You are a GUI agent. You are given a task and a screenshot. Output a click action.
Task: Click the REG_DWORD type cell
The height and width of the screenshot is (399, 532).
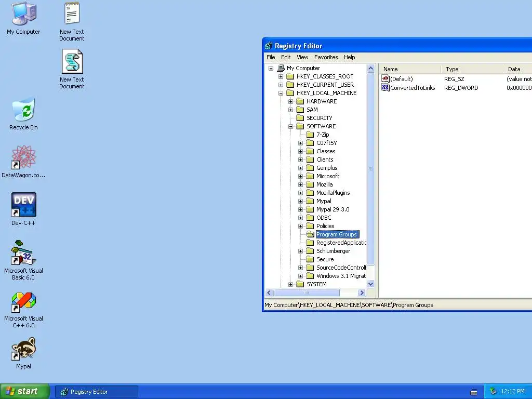click(x=461, y=88)
